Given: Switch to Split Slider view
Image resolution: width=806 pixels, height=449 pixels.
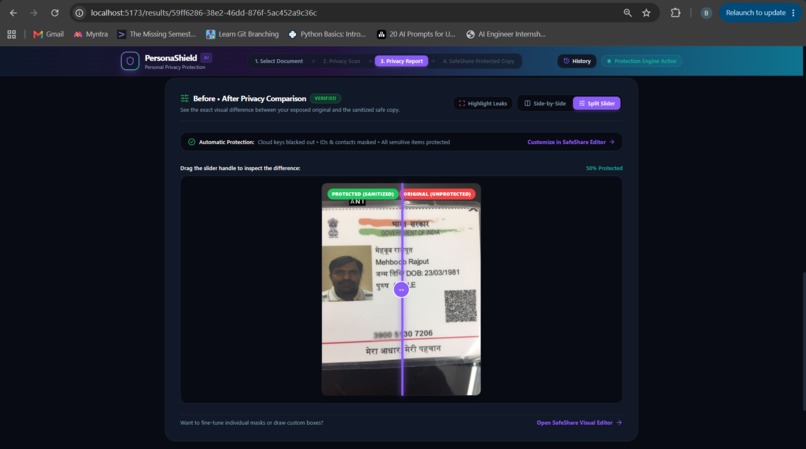Looking at the screenshot, I should tap(597, 103).
